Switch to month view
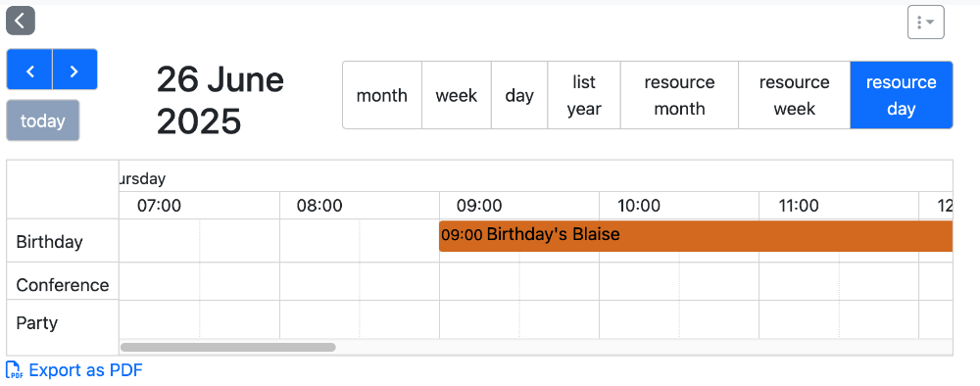 tap(382, 95)
